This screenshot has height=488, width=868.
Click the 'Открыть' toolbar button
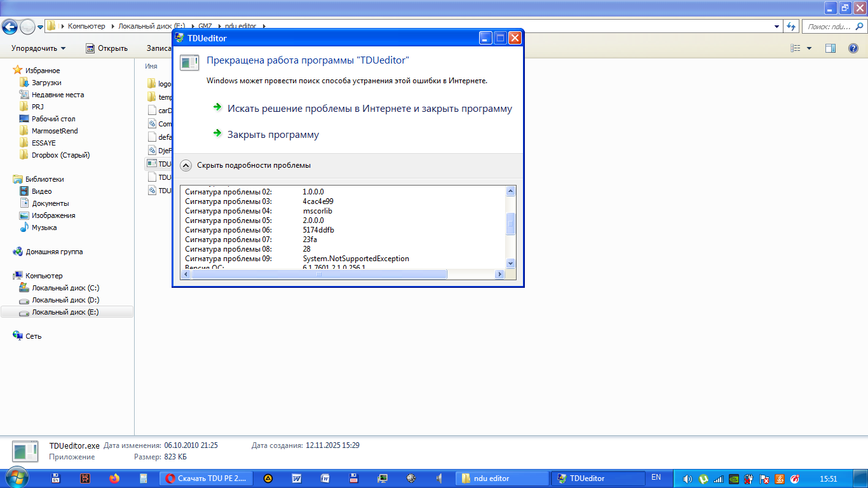point(107,48)
